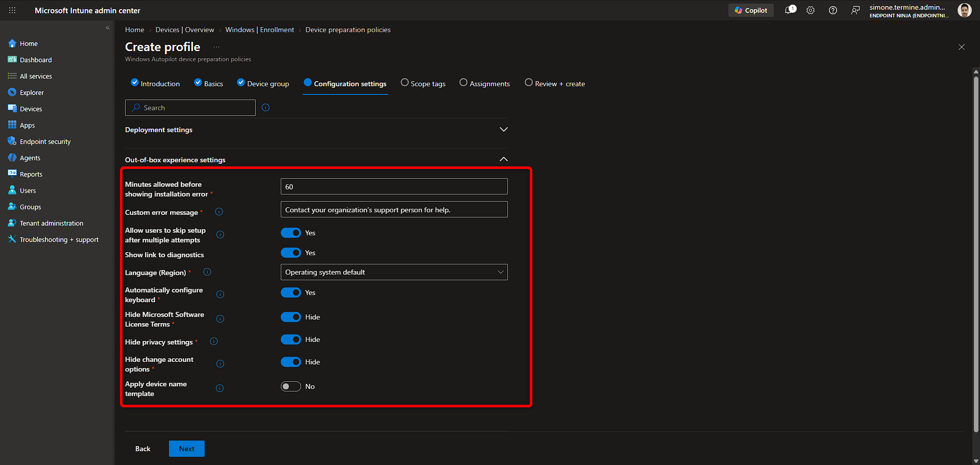Toggle Allow users to skip setup switch
The width and height of the screenshot is (980, 465).
291,233
